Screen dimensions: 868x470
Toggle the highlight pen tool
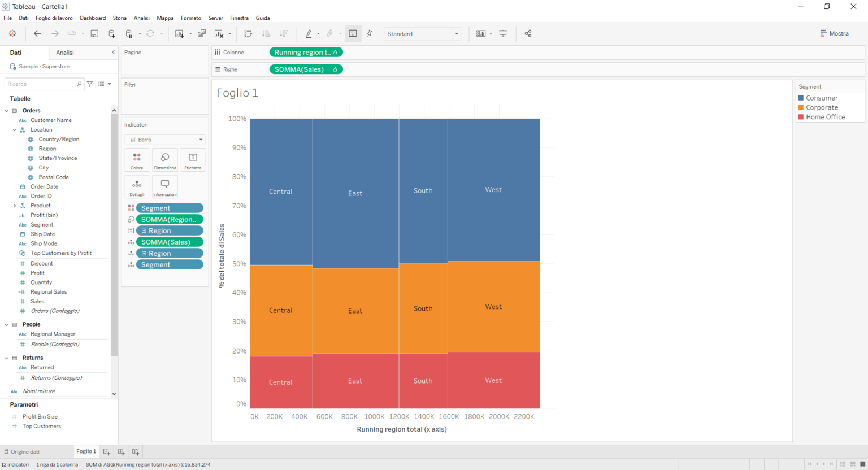click(x=309, y=33)
